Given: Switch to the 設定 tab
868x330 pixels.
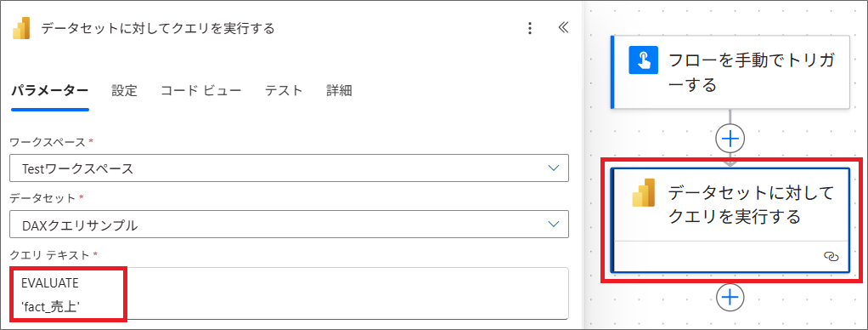Looking at the screenshot, I should point(124,90).
